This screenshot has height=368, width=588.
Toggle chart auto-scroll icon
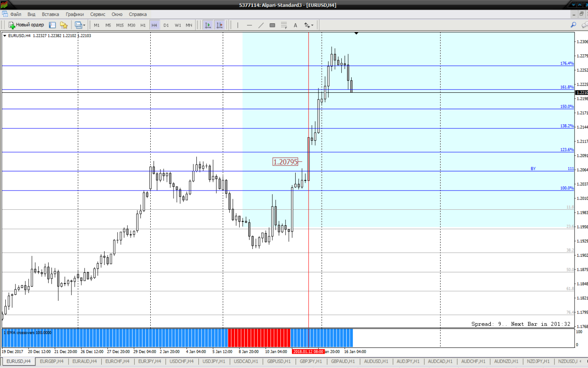pyautogui.click(x=208, y=25)
